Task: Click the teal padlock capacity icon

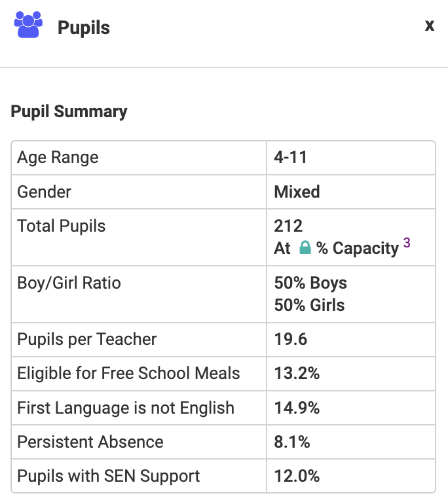Action: click(305, 247)
